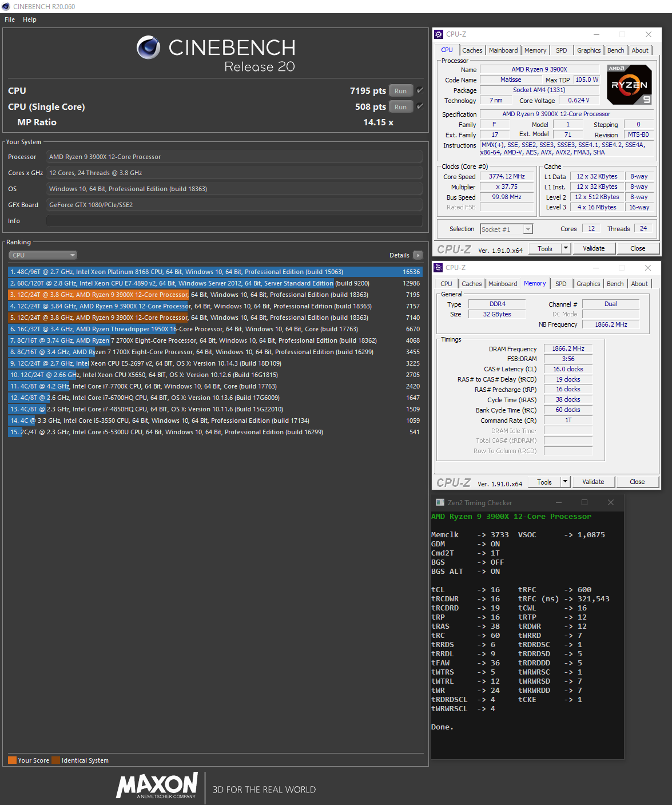Select ranking row 7 Ryzen 7 2700X

pyautogui.click(x=215, y=340)
